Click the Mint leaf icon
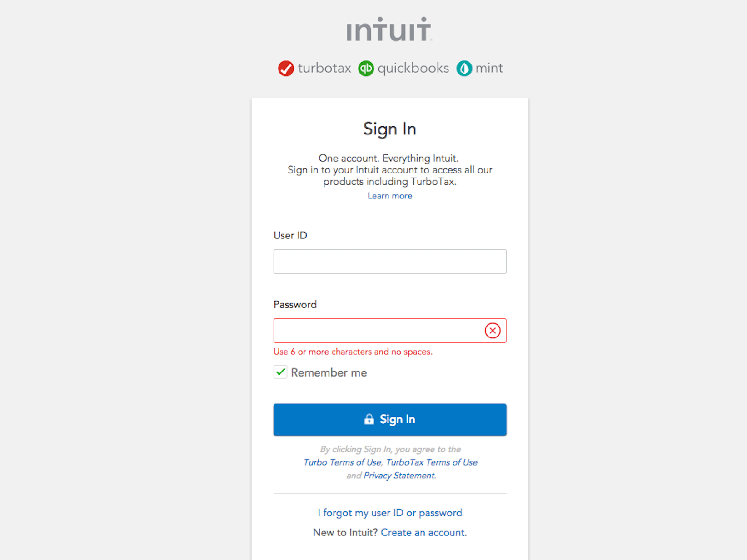Viewport: 747px width, 560px height. coord(464,68)
